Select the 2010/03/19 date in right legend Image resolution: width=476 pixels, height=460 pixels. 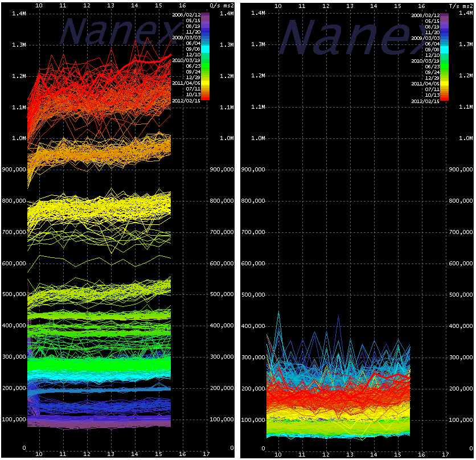click(424, 60)
